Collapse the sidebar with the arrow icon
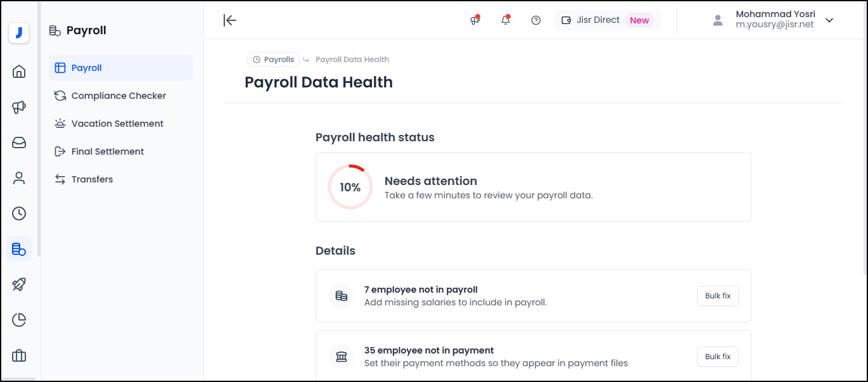This screenshot has height=382, width=868. tap(230, 20)
